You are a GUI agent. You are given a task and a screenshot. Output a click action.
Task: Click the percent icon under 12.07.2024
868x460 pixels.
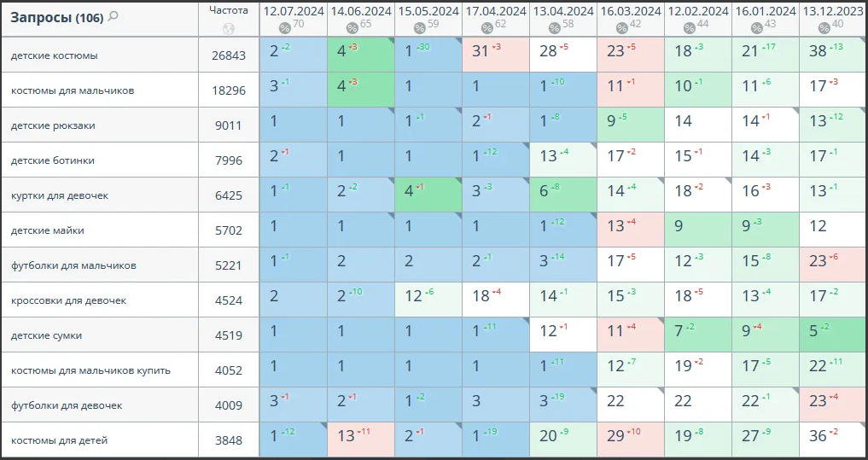(x=284, y=28)
